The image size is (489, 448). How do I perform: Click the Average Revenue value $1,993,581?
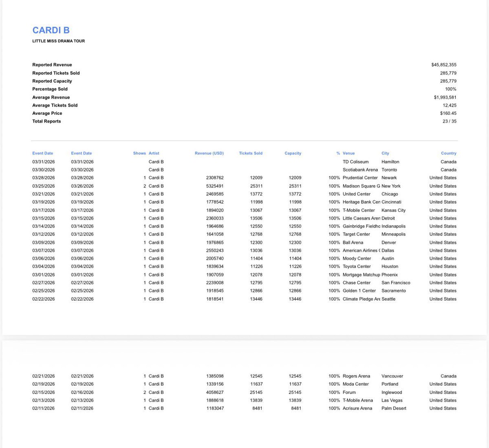[x=445, y=97]
